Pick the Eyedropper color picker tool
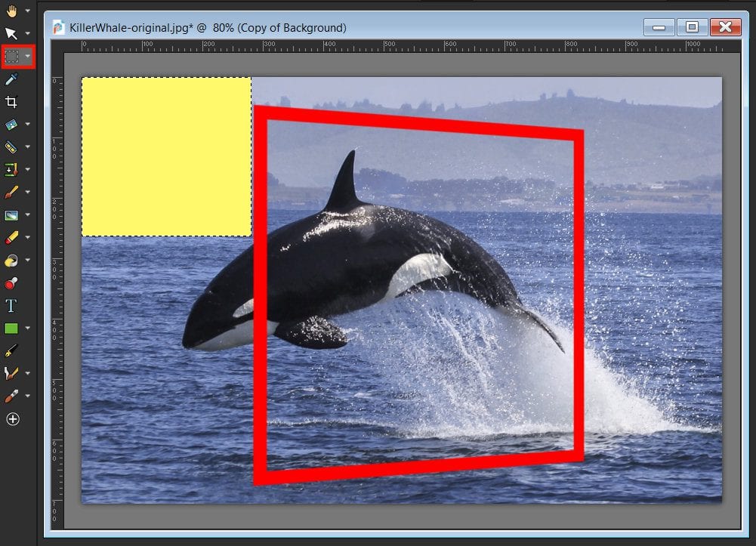The height and width of the screenshot is (546, 756). point(11,79)
